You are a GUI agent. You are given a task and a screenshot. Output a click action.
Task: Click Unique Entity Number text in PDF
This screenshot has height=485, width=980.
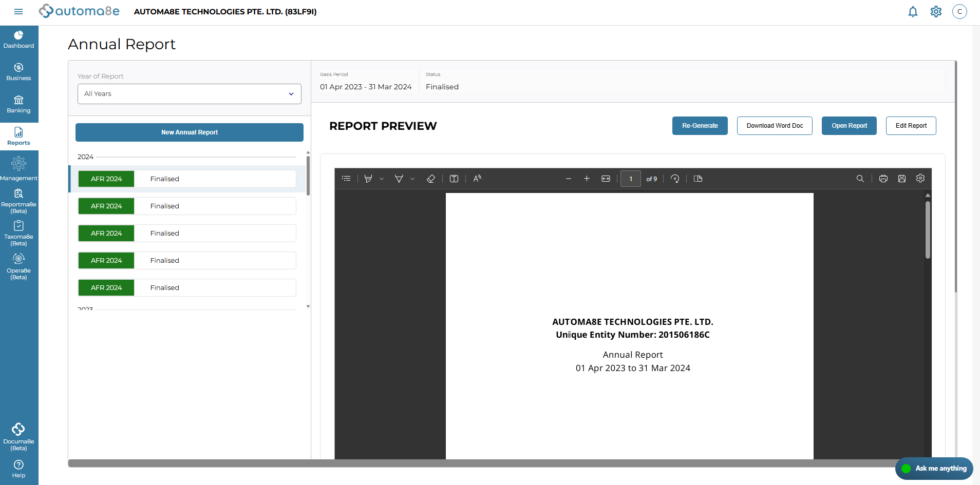click(633, 335)
